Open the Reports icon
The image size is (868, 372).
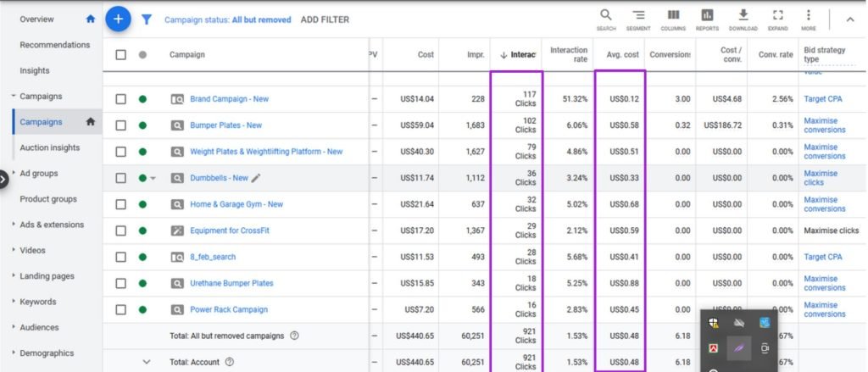pyautogui.click(x=707, y=15)
